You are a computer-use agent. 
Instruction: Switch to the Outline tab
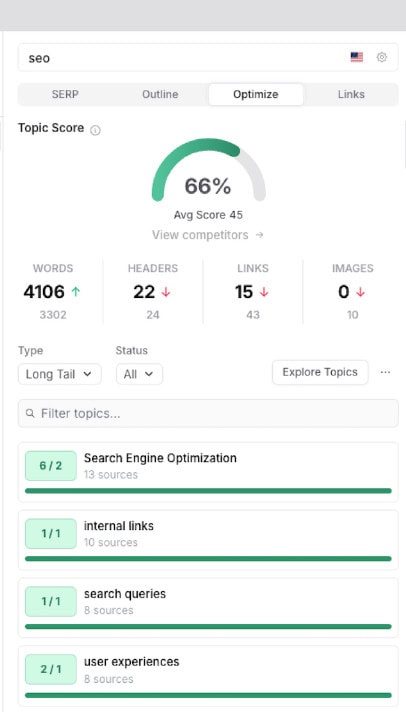(160, 94)
